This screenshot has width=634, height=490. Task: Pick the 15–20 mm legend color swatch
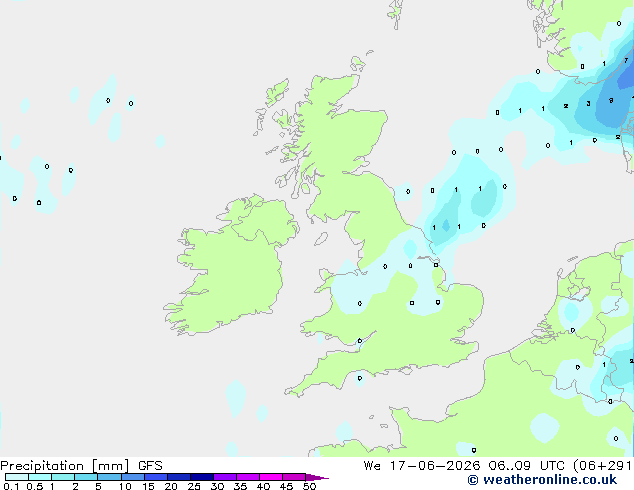click(155, 477)
